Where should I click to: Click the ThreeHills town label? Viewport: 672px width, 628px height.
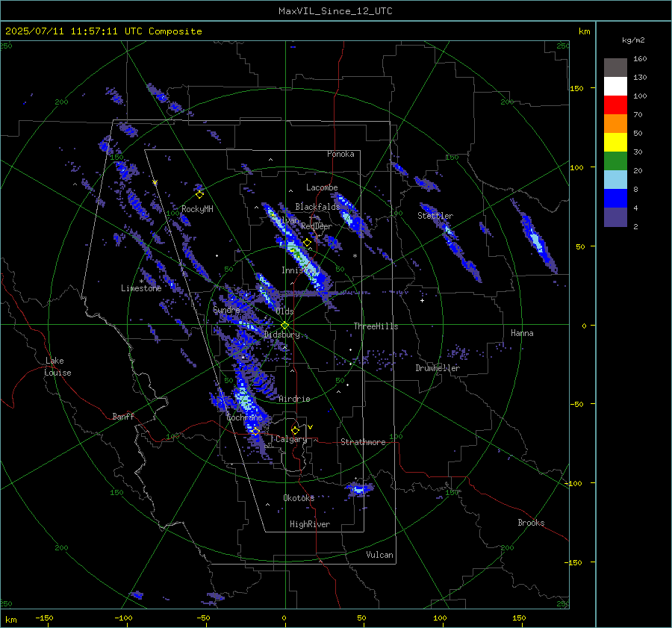tap(376, 326)
